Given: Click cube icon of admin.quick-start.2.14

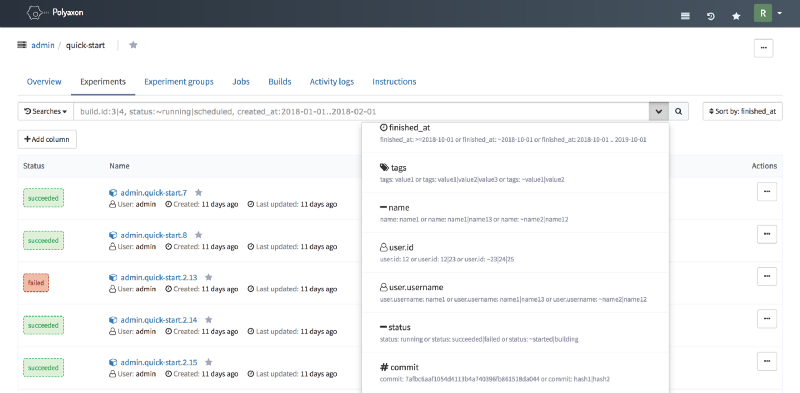Looking at the screenshot, I should [113, 320].
